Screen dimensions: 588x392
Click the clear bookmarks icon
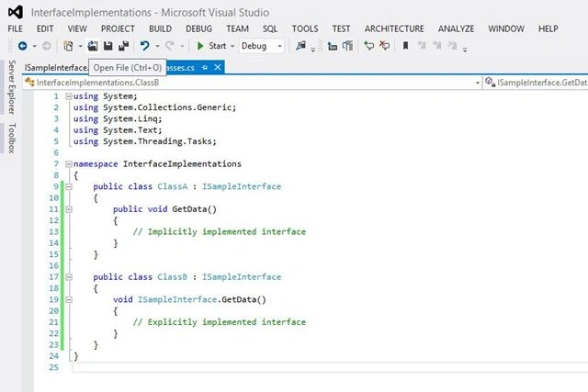(x=453, y=46)
